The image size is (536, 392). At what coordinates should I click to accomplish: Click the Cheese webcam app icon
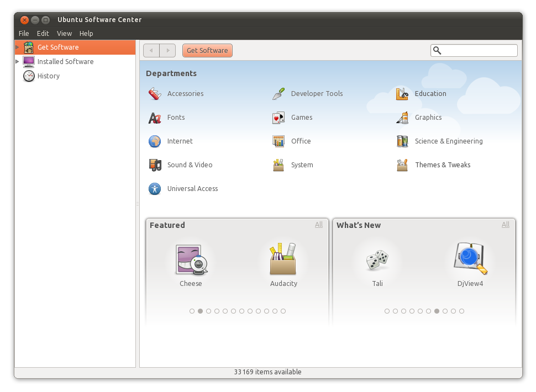click(191, 259)
